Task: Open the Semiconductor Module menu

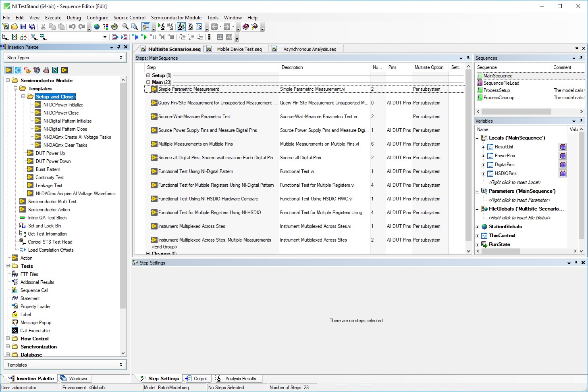Action: click(176, 17)
